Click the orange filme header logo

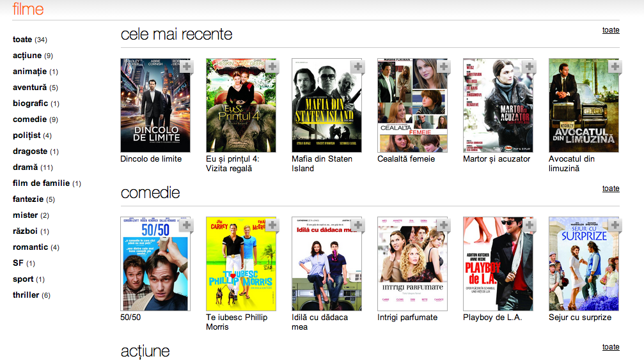[28, 8]
